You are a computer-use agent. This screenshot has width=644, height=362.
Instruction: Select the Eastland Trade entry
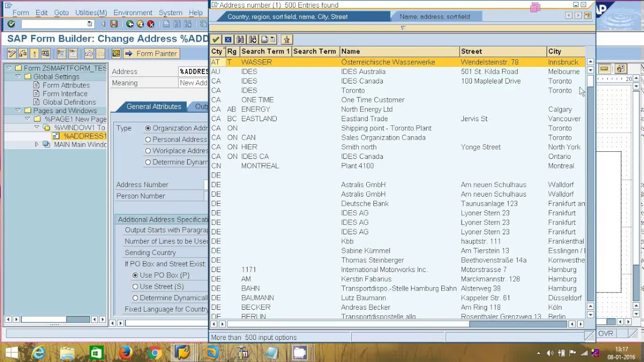click(397, 119)
